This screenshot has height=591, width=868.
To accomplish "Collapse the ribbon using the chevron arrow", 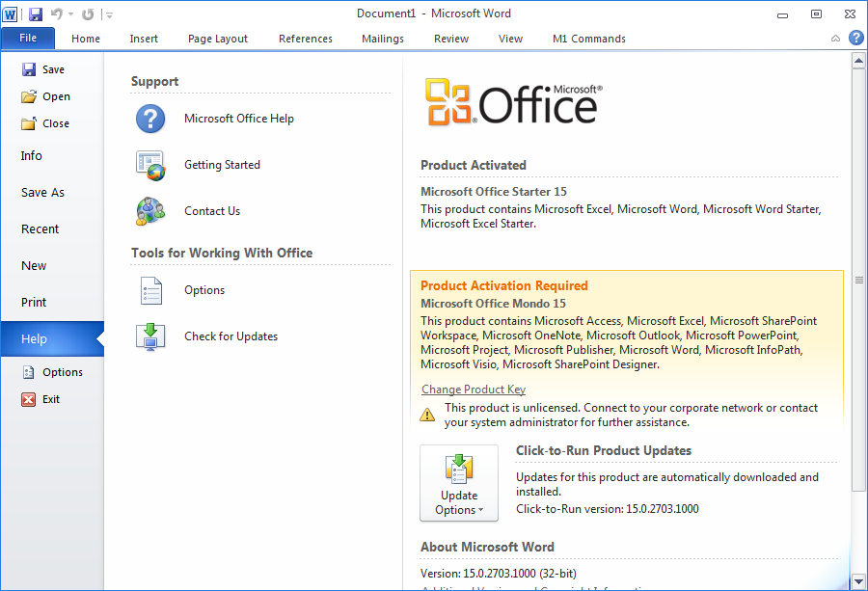I will pyautogui.click(x=835, y=39).
